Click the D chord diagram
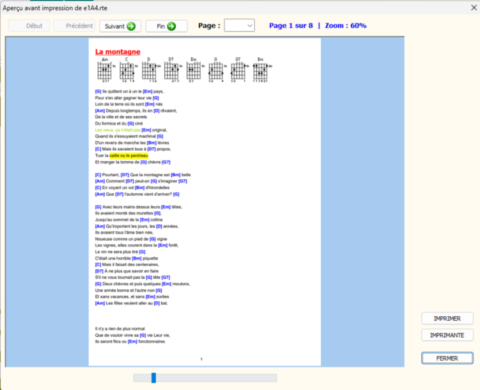 (x=150, y=70)
